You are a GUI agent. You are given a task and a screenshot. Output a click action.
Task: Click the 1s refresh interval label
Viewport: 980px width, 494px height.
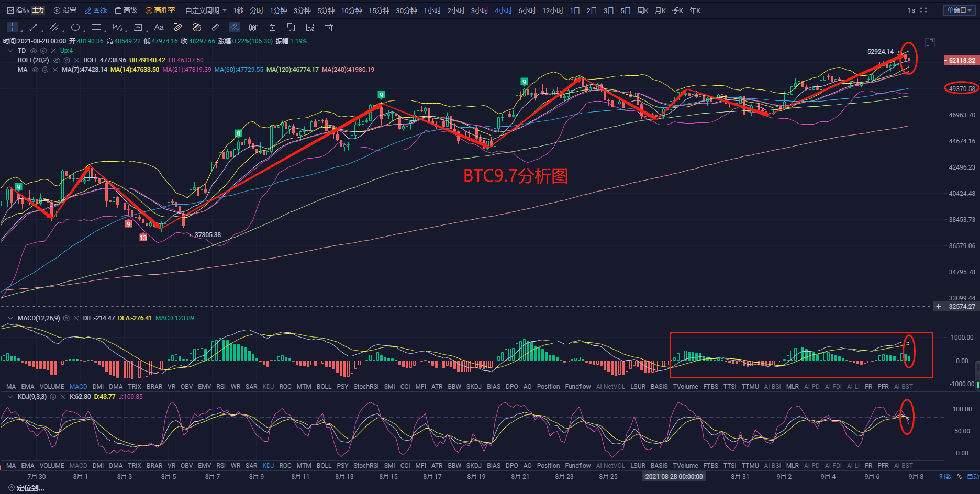(x=911, y=10)
